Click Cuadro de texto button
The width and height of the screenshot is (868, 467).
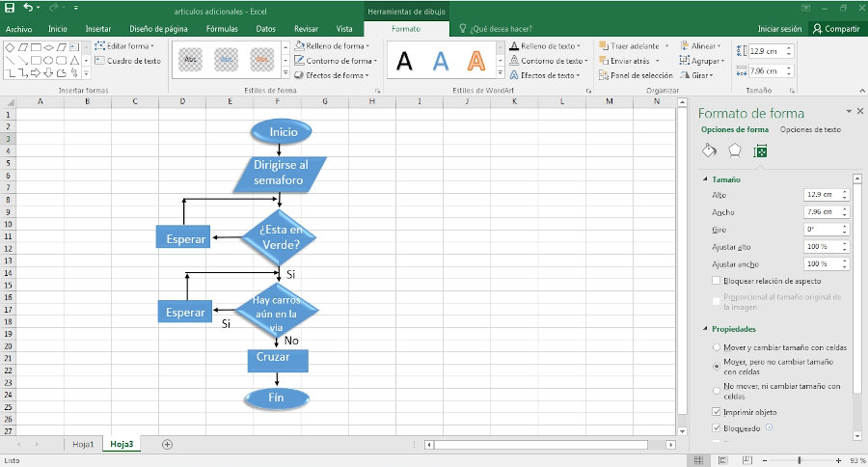(x=127, y=61)
